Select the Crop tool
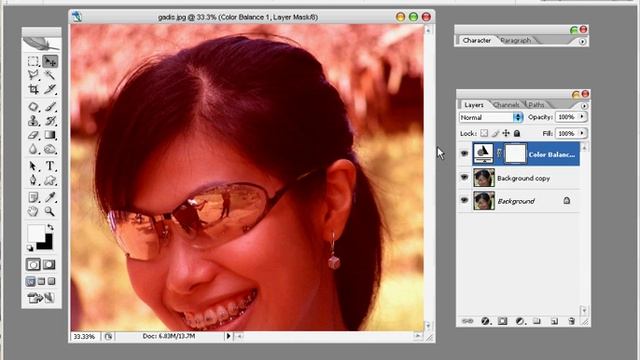This screenshot has height=360, width=640. [x=33, y=89]
